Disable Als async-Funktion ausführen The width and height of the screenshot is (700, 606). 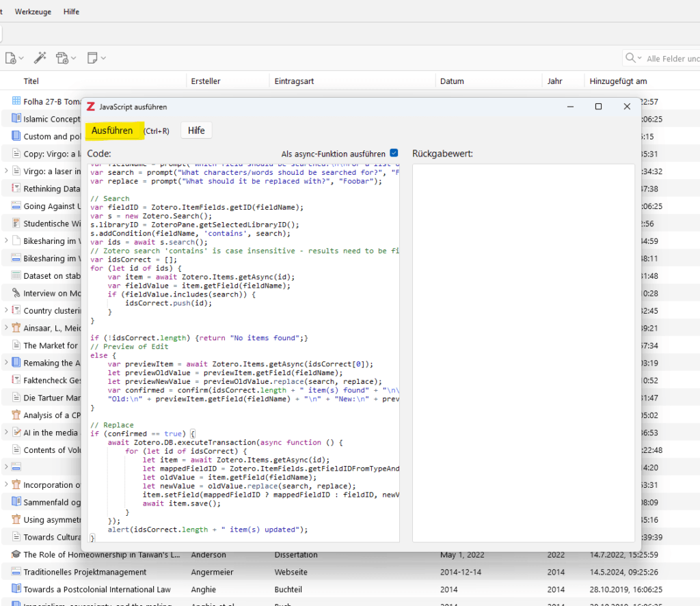point(394,154)
